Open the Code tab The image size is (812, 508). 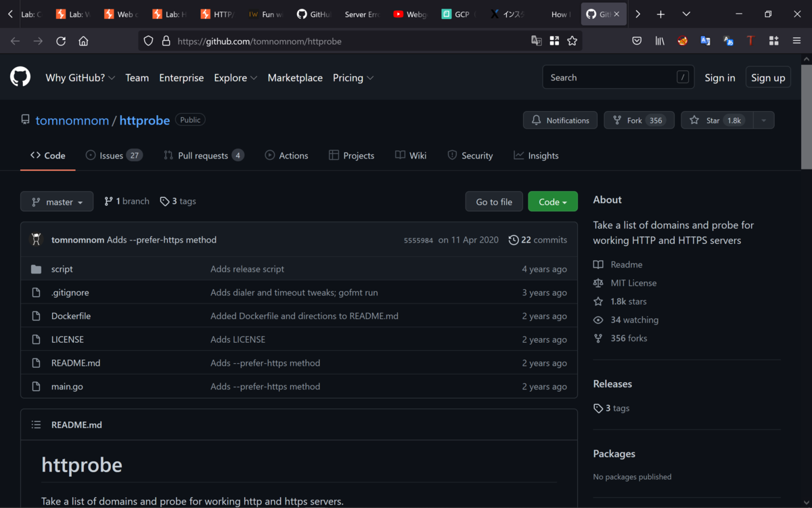click(x=47, y=156)
